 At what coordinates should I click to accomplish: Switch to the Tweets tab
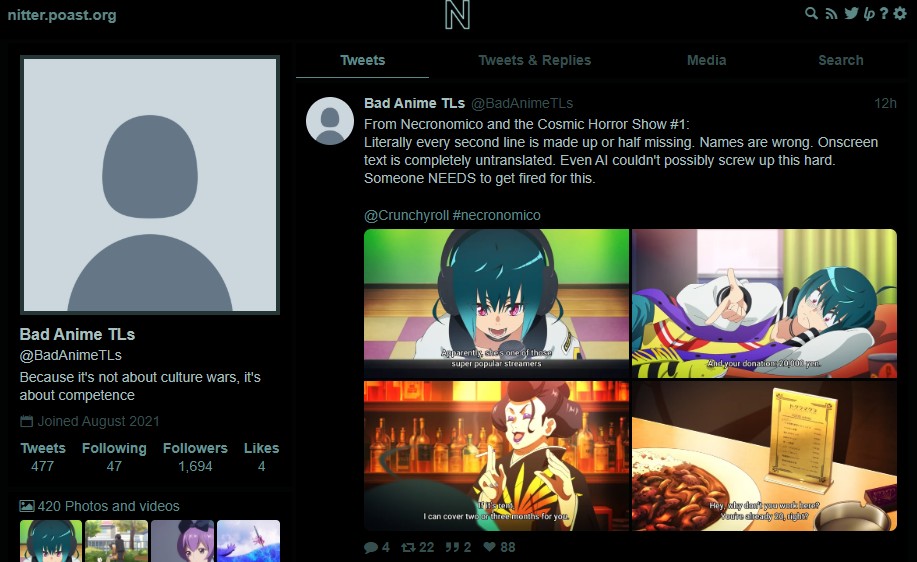pyautogui.click(x=363, y=60)
